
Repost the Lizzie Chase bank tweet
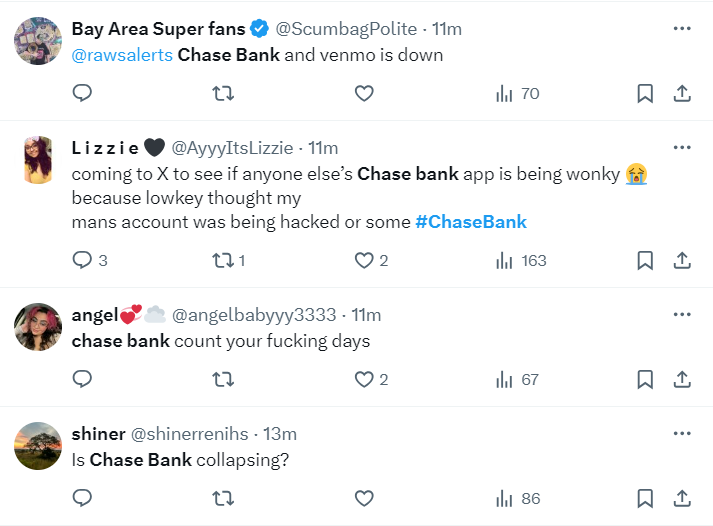click(225, 260)
